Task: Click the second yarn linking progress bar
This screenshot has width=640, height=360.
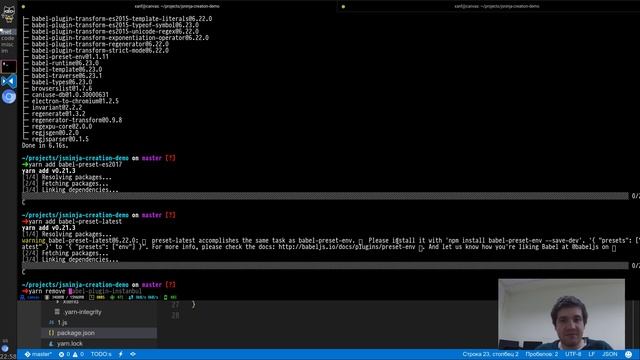Action: coord(325,266)
